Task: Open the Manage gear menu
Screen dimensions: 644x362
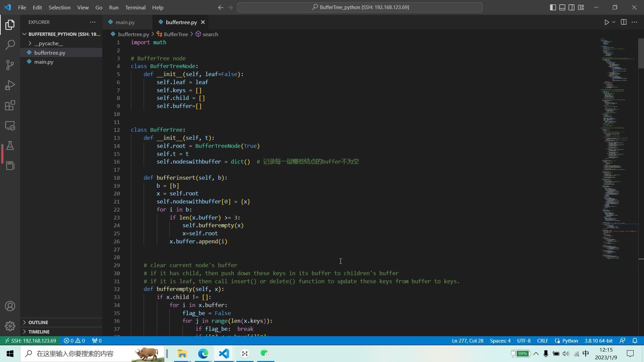Action: click(x=10, y=326)
